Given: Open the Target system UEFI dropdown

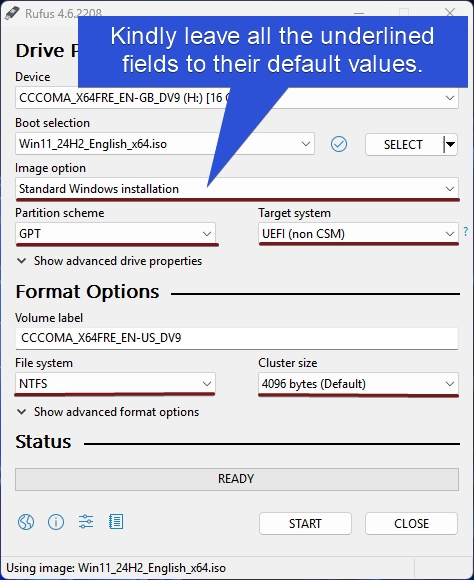Looking at the screenshot, I should [x=358, y=234].
